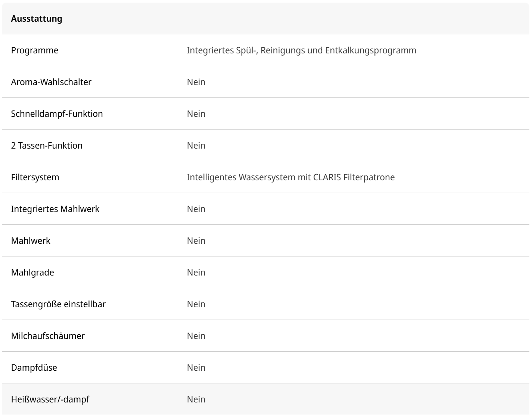
Task: Click the 2 Tassen-Funktion label
Action: (47, 146)
